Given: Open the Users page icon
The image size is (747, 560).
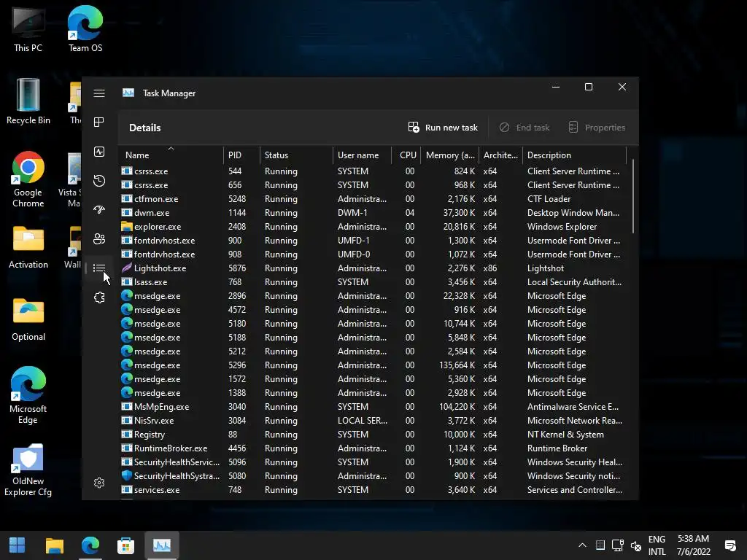Looking at the screenshot, I should click(x=99, y=239).
